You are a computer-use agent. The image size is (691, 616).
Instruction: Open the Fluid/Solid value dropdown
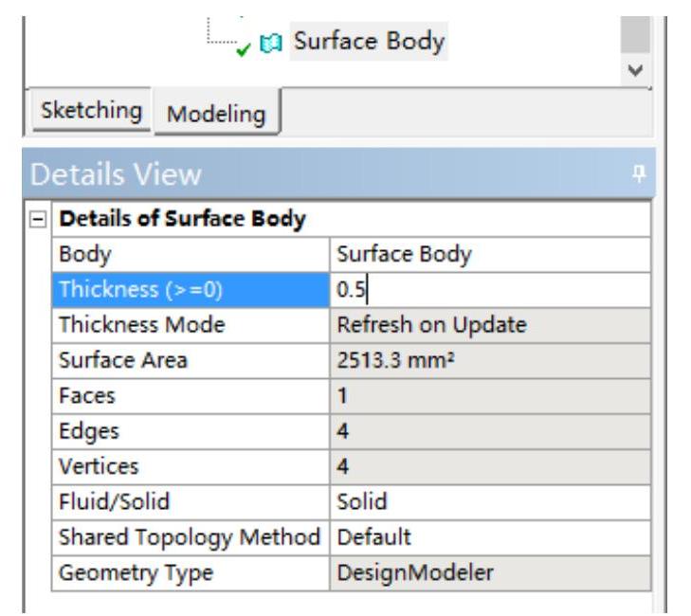489,501
